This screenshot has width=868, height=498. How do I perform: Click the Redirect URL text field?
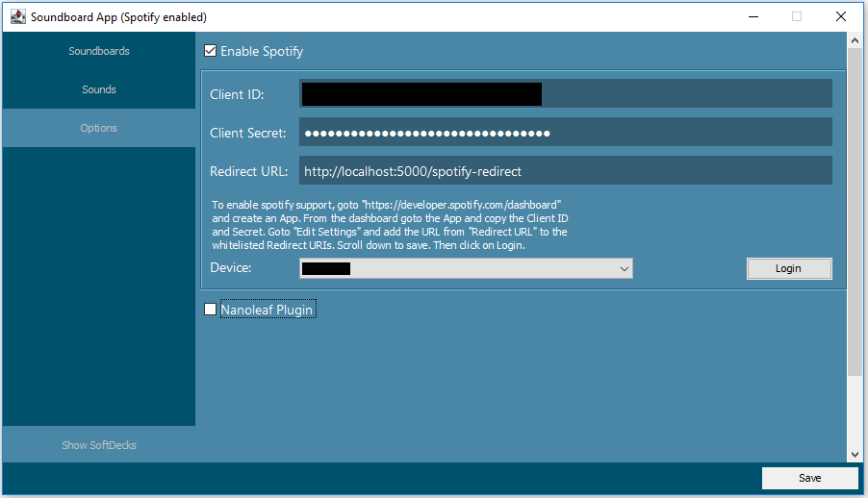(565, 170)
